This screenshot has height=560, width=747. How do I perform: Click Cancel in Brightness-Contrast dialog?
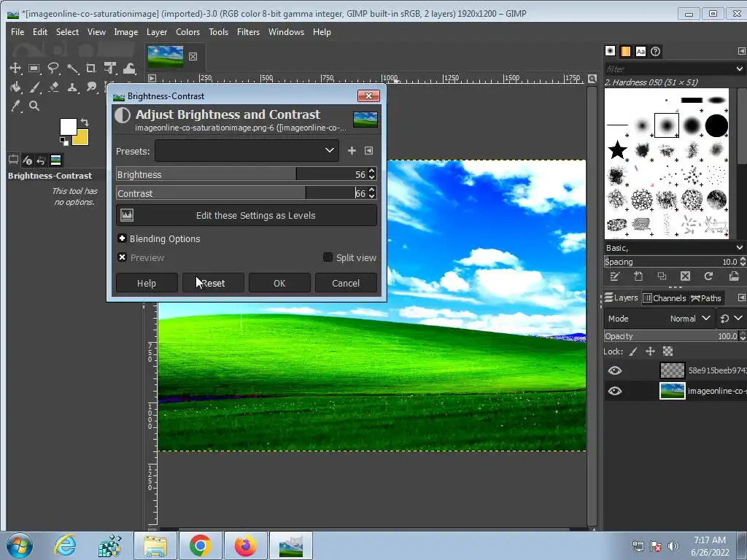(346, 283)
